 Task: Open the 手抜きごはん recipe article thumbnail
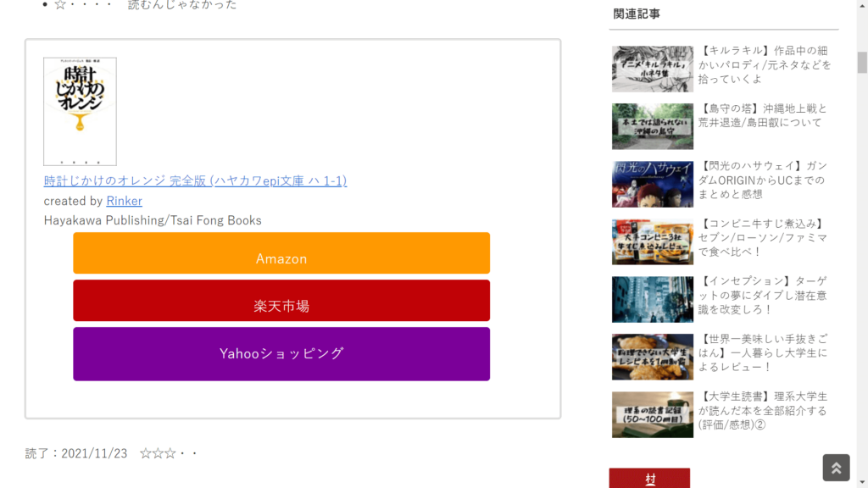point(653,357)
